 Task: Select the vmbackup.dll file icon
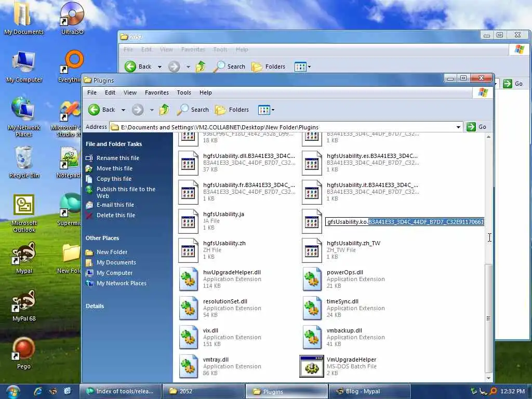(x=312, y=338)
